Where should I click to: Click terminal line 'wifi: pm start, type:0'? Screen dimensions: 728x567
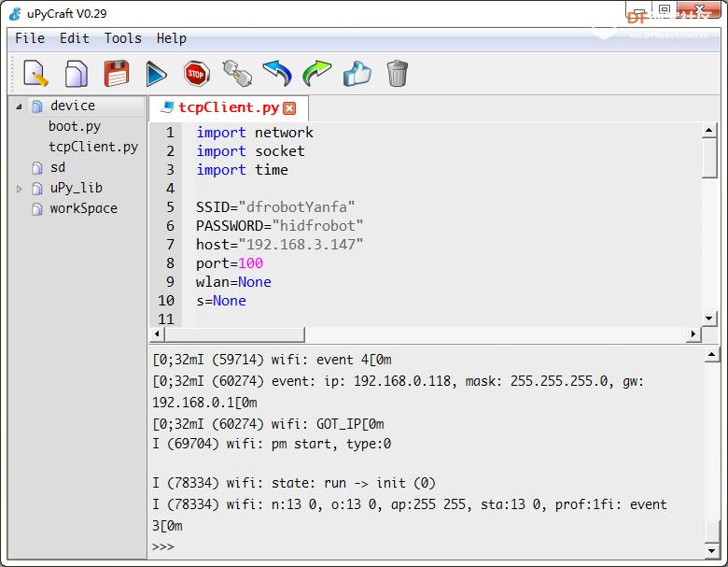click(272, 444)
